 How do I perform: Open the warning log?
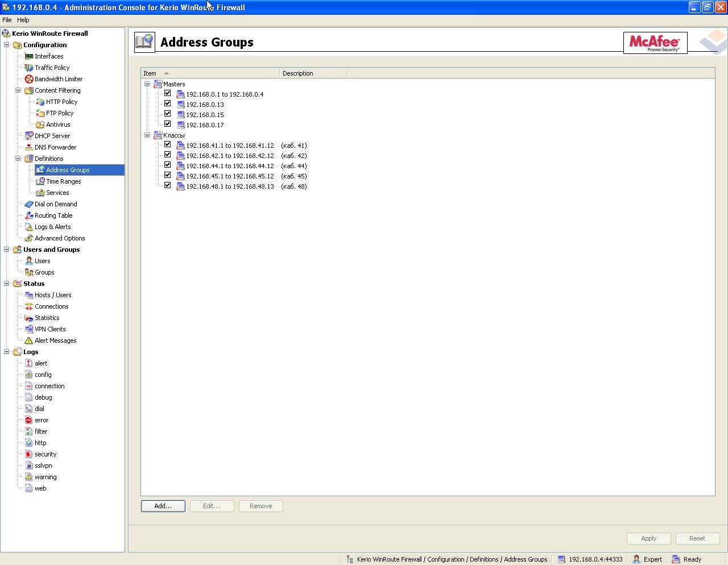click(x=45, y=477)
